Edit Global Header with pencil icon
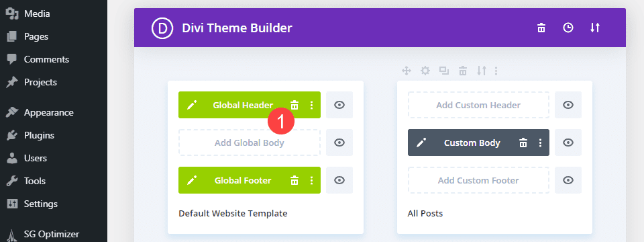This screenshot has height=242, width=644. pyautogui.click(x=191, y=105)
